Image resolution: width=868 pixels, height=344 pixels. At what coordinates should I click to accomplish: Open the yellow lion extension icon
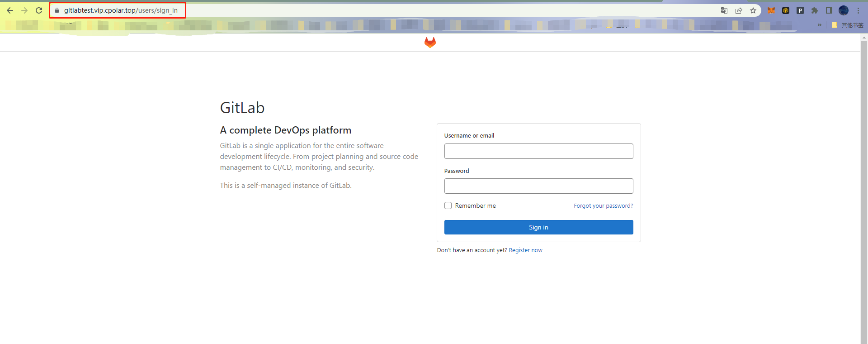point(786,10)
